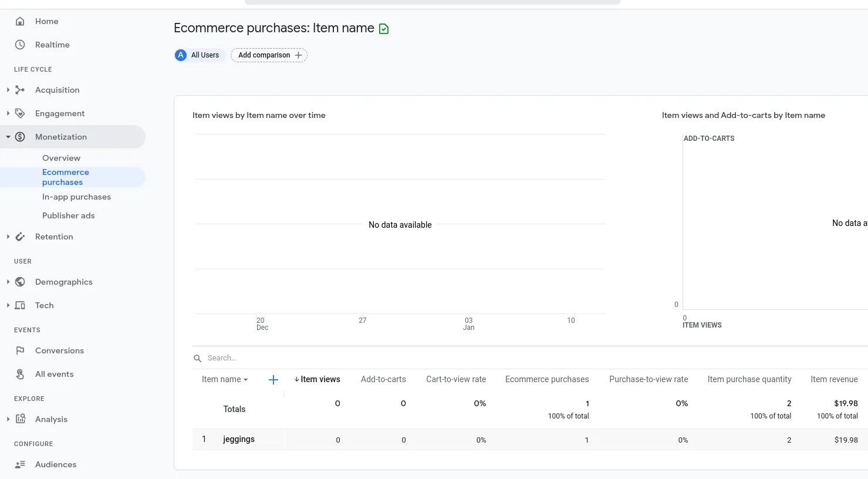Sort by Purchase-to-view rate column
The image size is (868, 479).
tap(649, 379)
